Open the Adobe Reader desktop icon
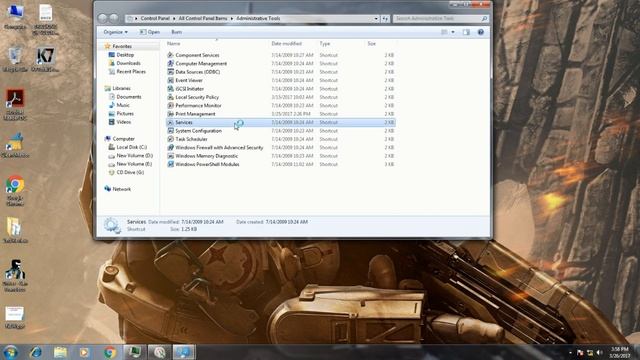This screenshot has height=360, width=640. pyautogui.click(x=15, y=104)
